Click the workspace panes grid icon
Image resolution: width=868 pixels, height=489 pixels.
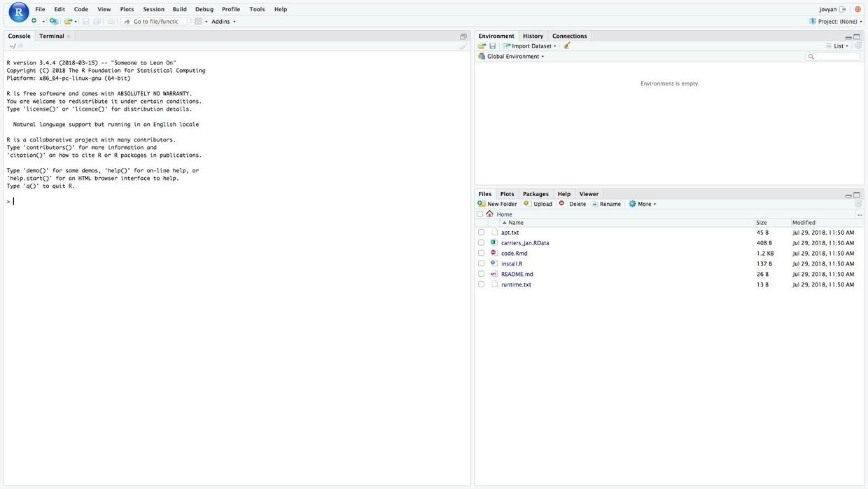click(198, 21)
